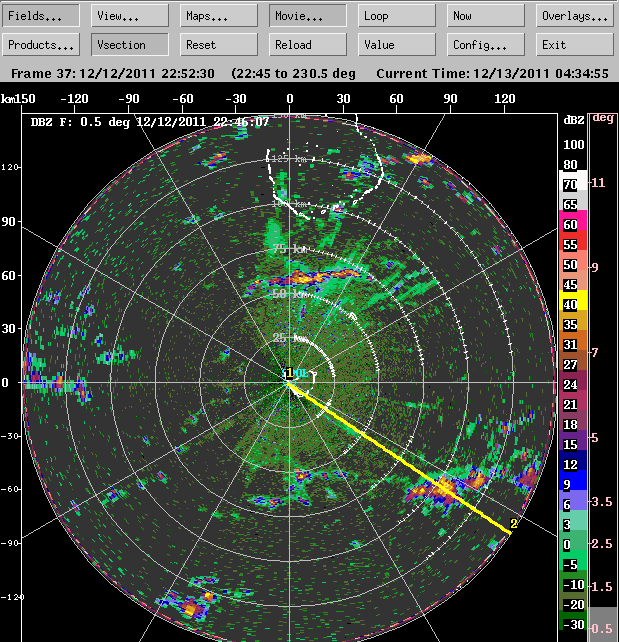Click the Now button
Viewport: 619px width, 642px height.
486,16
